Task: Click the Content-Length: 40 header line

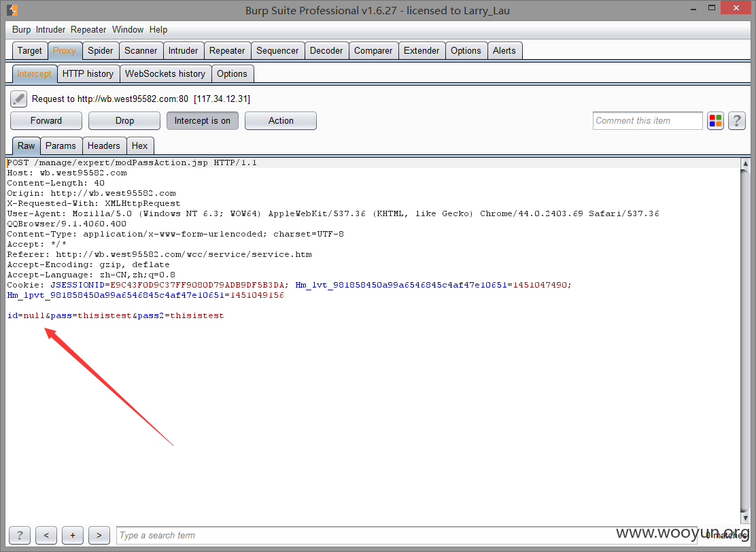Action: (x=56, y=183)
